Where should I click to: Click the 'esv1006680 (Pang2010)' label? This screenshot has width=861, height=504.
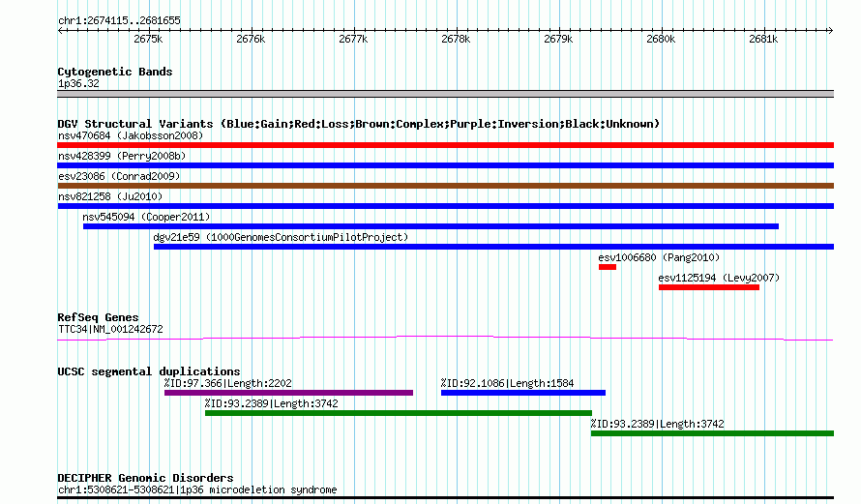coord(659,257)
